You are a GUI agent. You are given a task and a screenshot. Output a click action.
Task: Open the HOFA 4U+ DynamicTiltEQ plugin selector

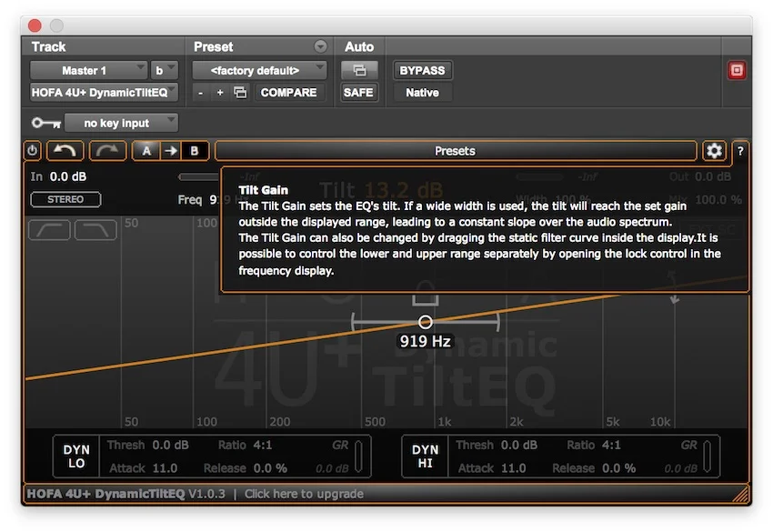coord(104,93)
